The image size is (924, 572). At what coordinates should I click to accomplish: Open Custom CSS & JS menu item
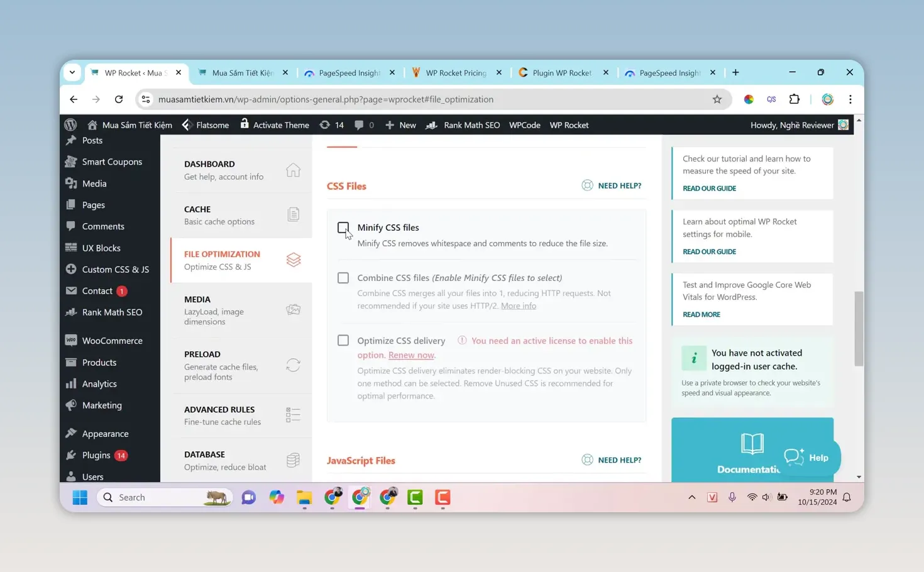[x=110, y=270]
